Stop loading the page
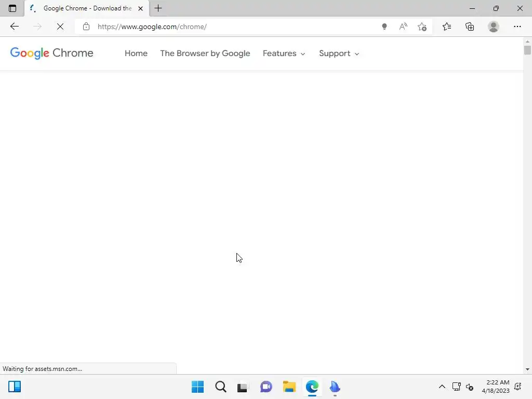Screen dimensions: 532x399 [x=60, y=26]
